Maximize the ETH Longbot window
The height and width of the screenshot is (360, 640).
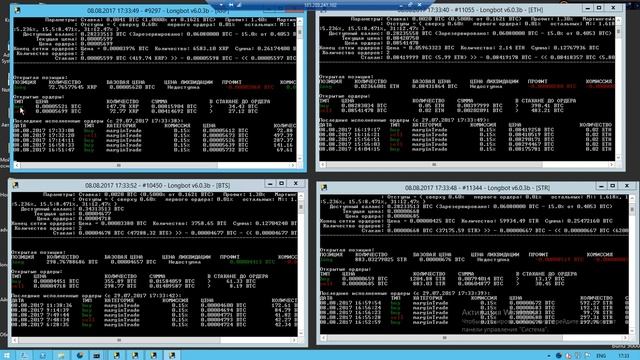pyautogui.click(x=599, y=8)
